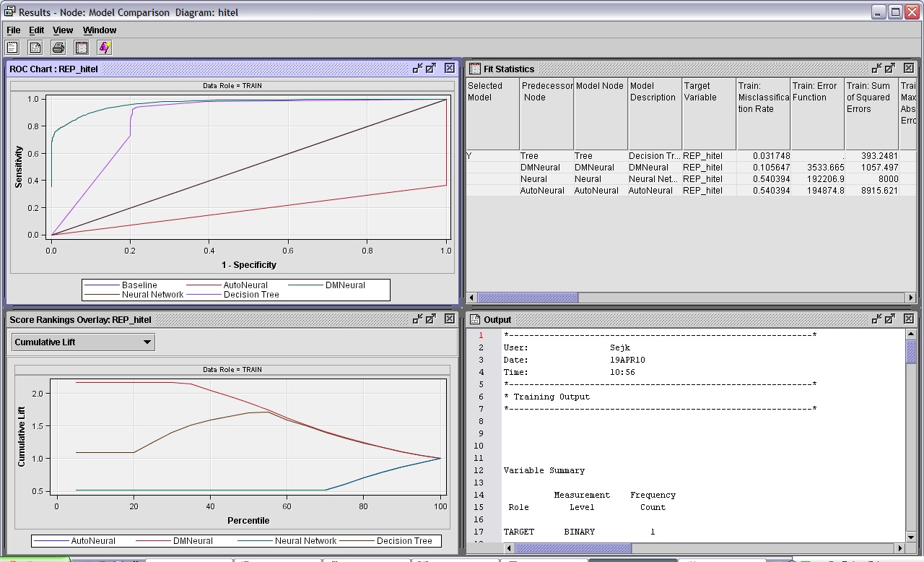Click Train: Sum of Squared Errors header
Screen dimensions: 924x562
click(x=871, y=114)
